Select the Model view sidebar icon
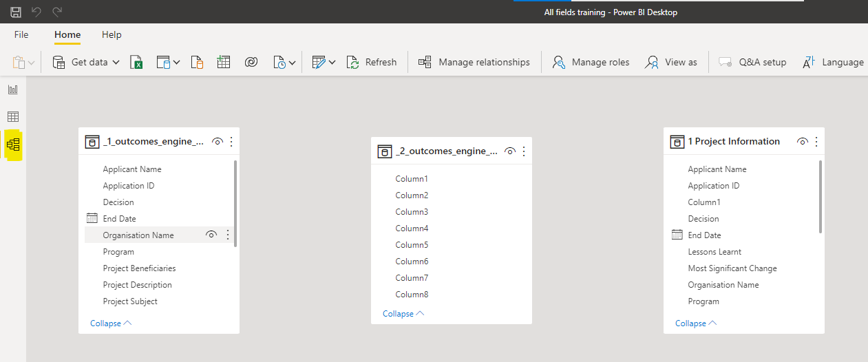Viewport: 868px width, 362px height. coord(13,145)
